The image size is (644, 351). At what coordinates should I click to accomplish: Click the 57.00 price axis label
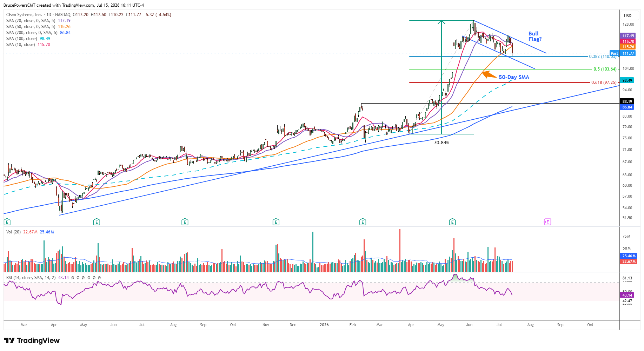(628, 196)
